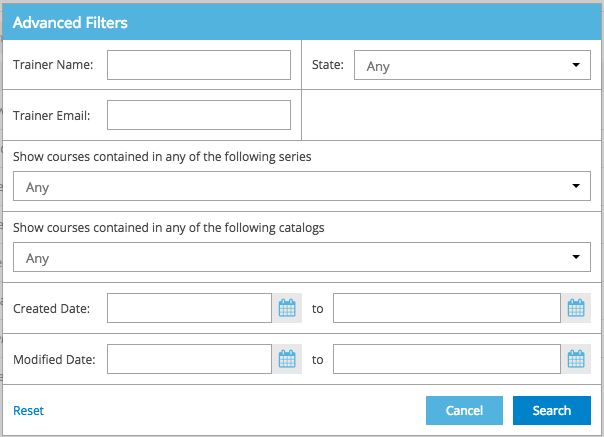Click the State label text

click(x=328, y=65)
